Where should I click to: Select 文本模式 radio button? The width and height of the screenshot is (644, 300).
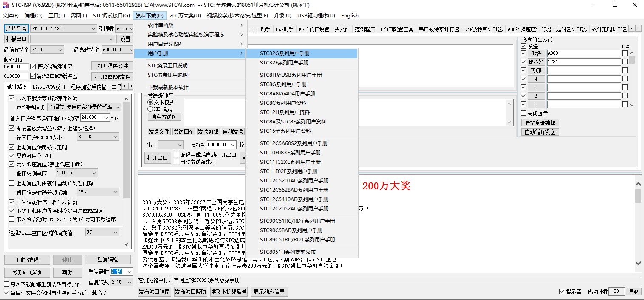coord(161,102)
